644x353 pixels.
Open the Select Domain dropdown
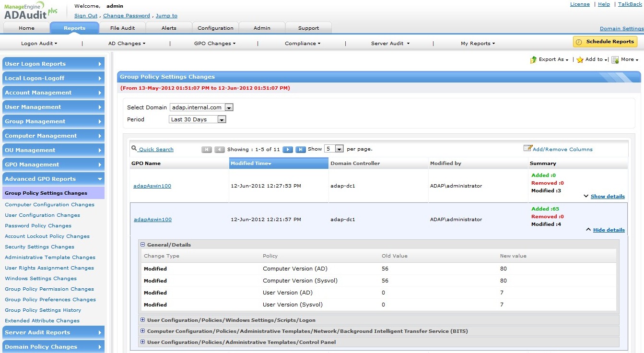click(x=201, y=107)
